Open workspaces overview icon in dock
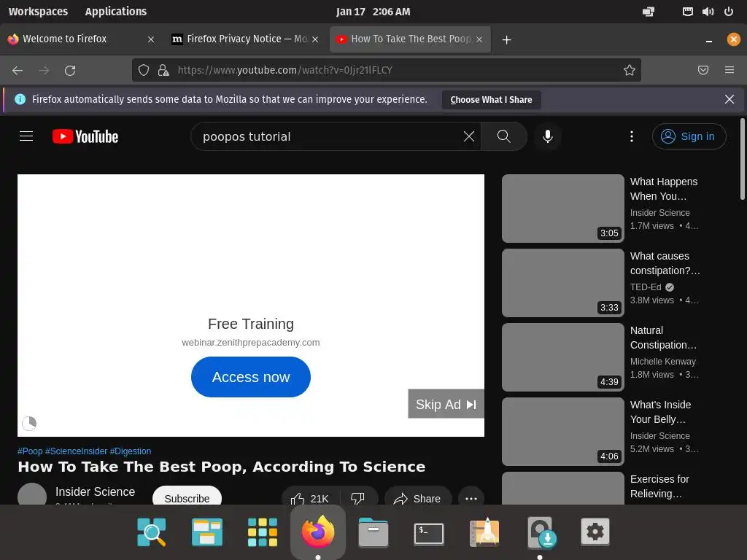Viewport: 747px width, 560px height. [x=206, y=532]
